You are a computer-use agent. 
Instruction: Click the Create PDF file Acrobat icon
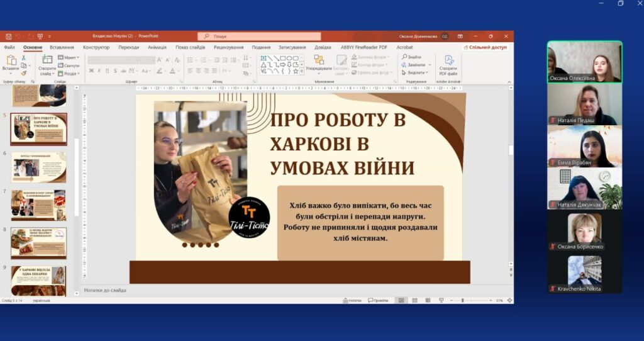pyautogui.click(x=449, y=60)
